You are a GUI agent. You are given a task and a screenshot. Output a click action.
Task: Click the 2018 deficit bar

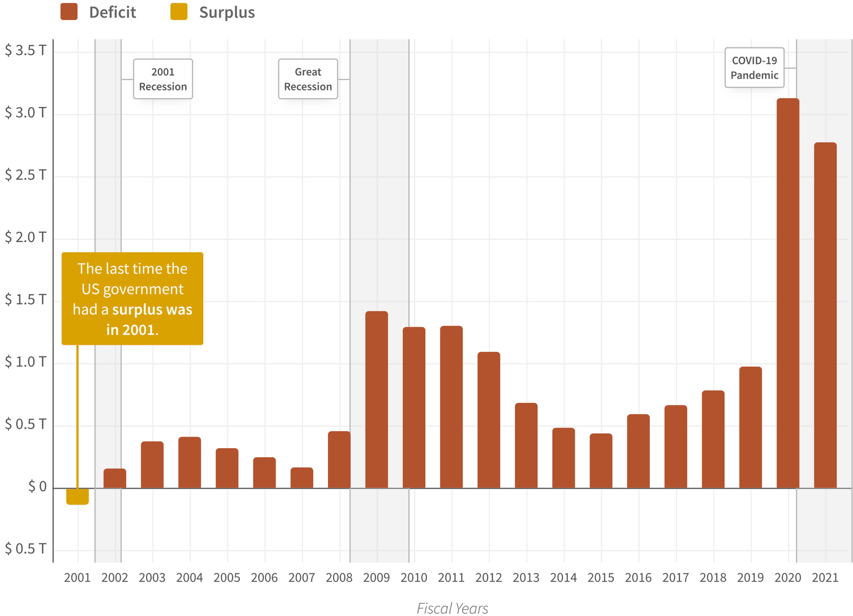pos(713,440)
